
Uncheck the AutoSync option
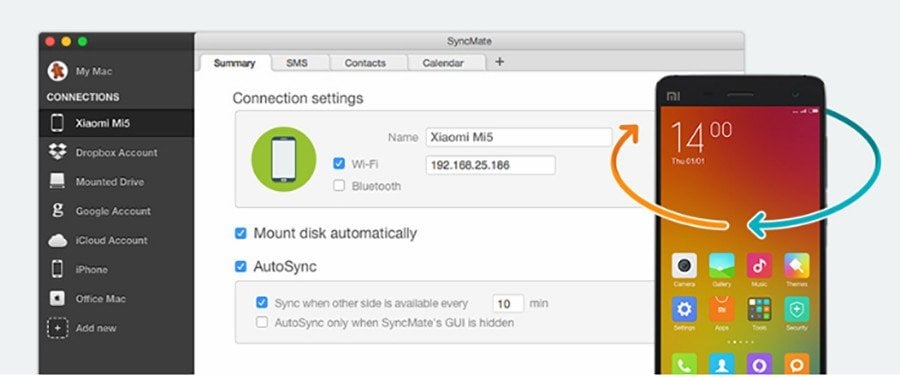pyautogui.click(x=241, y=267)
